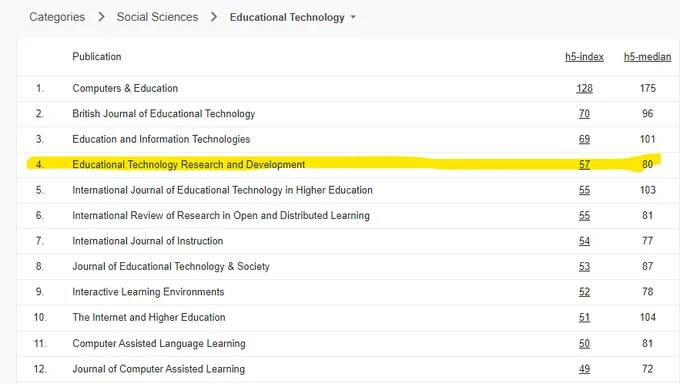This screenshot has width=680, height=384.
Task: Open the h5-median column header link
Action: point(647,57)
